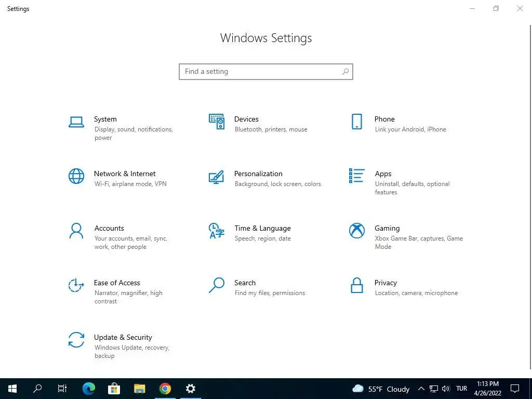Screen dimensions: 532x399
Task: Switch the TUR input language indicator
Action: click(x=461, y=389)
